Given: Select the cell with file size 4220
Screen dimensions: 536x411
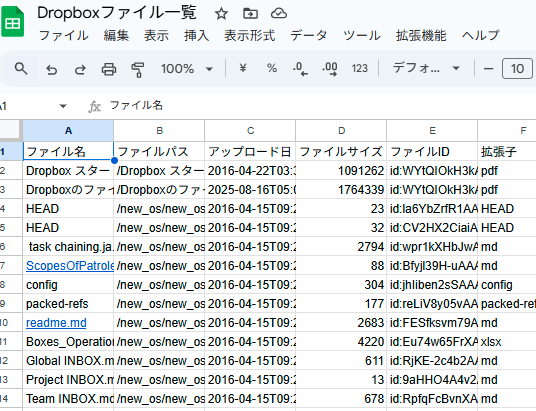Looking at the screenshot, I should [341, 342].
